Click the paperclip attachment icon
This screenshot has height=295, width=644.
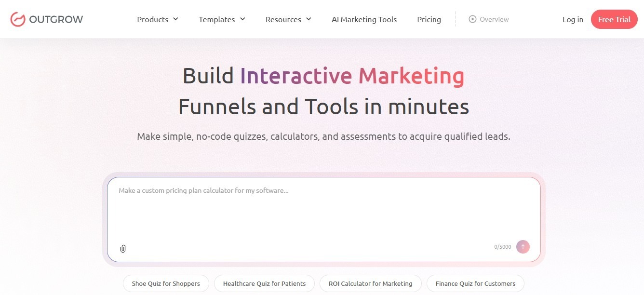[123, 249]
